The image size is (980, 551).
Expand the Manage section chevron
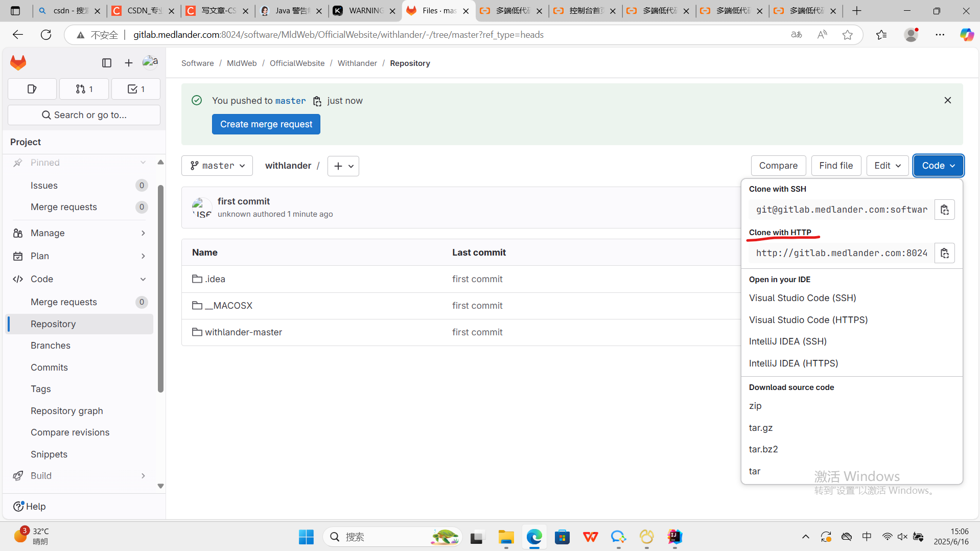[x=143, y=233]
